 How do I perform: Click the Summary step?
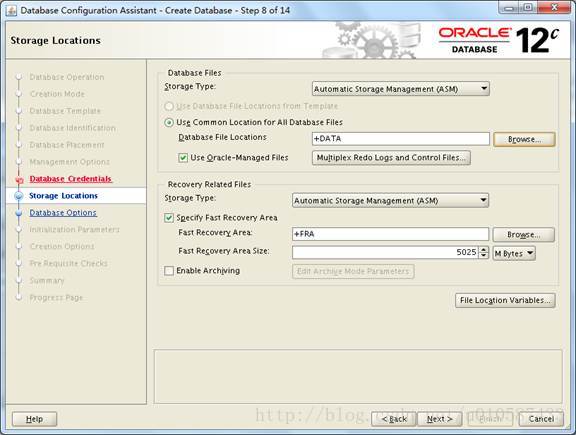[47, 281]
